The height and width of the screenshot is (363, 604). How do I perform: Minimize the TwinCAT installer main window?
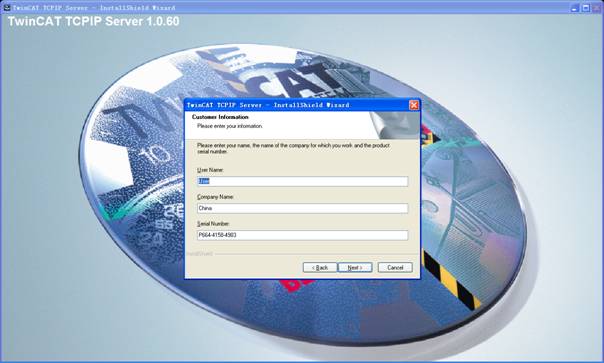point(575,7)
